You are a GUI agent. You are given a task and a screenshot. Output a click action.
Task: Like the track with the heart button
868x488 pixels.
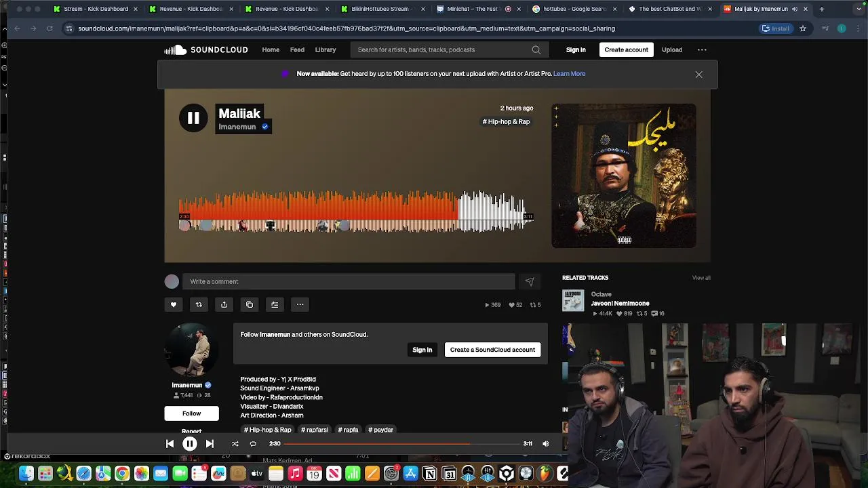(174, 304)
